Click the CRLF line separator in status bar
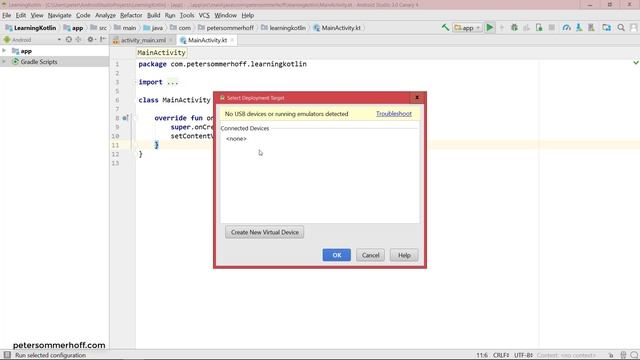 [x=501, y=355]
